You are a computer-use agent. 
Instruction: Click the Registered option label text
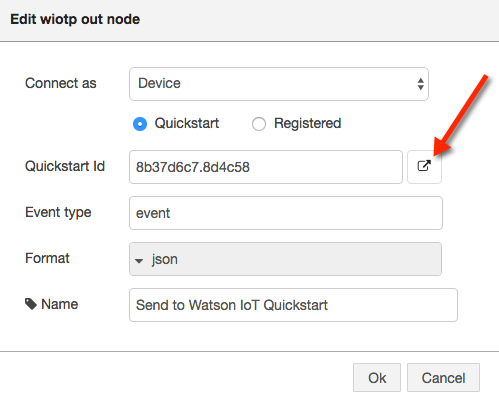[x=307, y=123]
